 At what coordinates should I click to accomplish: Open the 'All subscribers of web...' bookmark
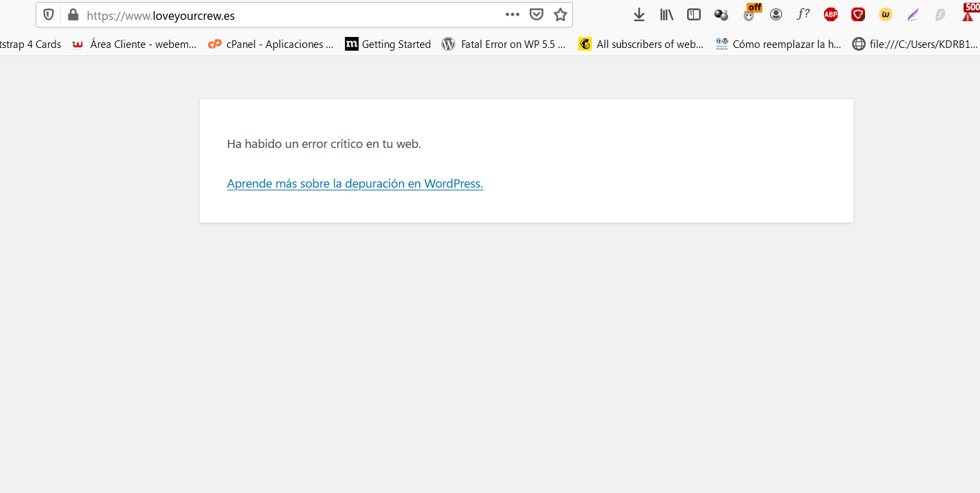pyautogui.click(x=641, y=44)
